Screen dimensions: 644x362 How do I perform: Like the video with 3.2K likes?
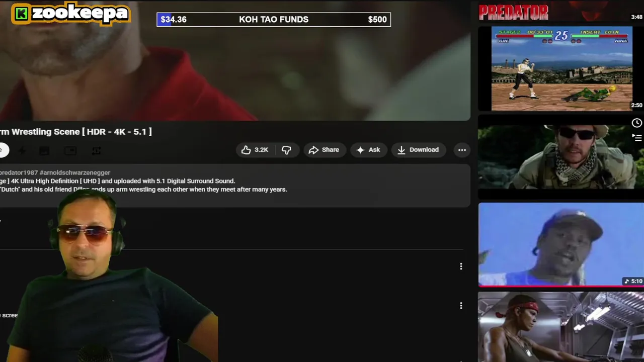pyautogui.click(x=256, y=150)
